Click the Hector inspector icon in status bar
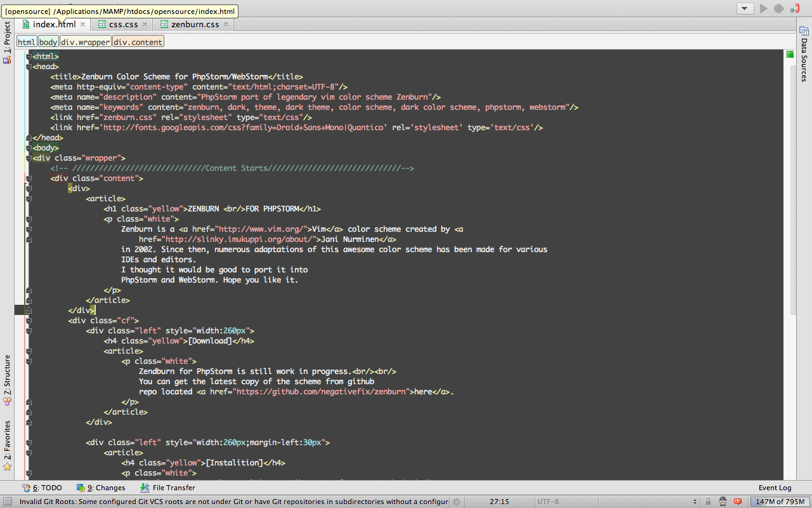812x508 pixels. [x=723, y=502]
